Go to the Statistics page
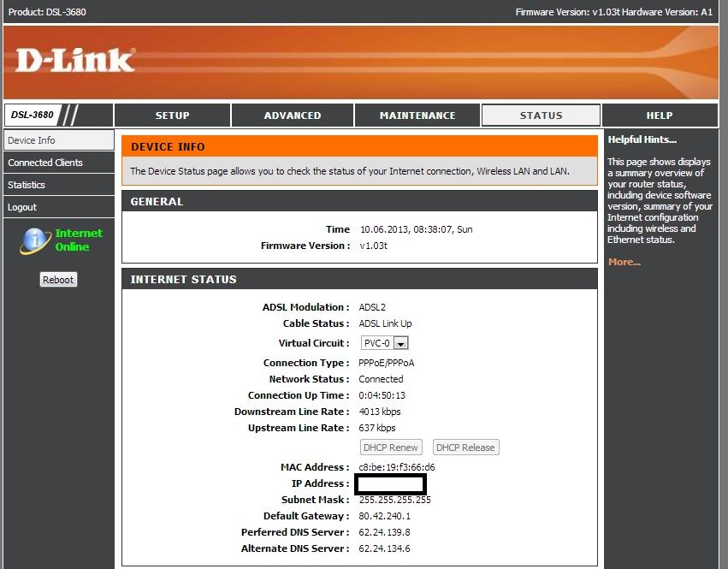This screenshot has width=728, height=569. 58,185
